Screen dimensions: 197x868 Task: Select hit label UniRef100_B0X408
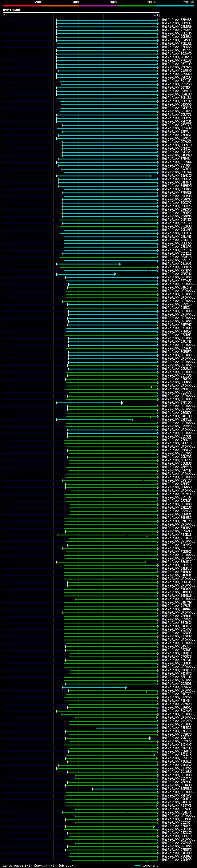tap(177, 629)
